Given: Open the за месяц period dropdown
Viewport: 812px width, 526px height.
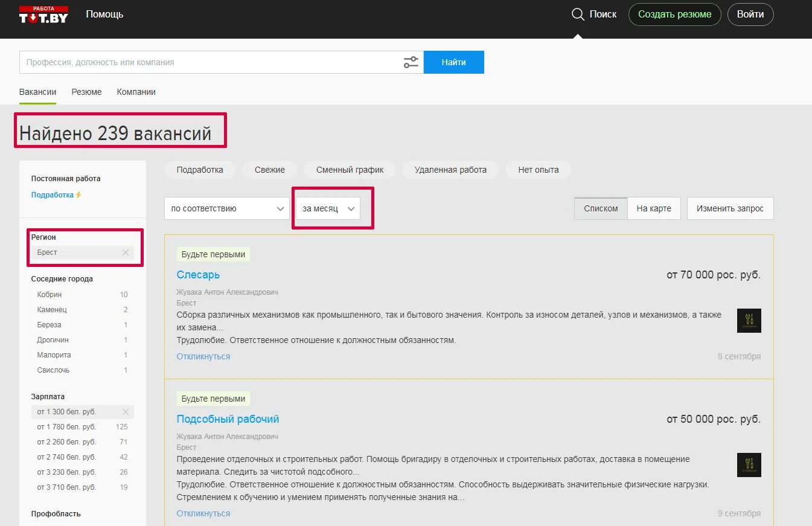Looking at the screenshot, I should click(x=328, y=208).
